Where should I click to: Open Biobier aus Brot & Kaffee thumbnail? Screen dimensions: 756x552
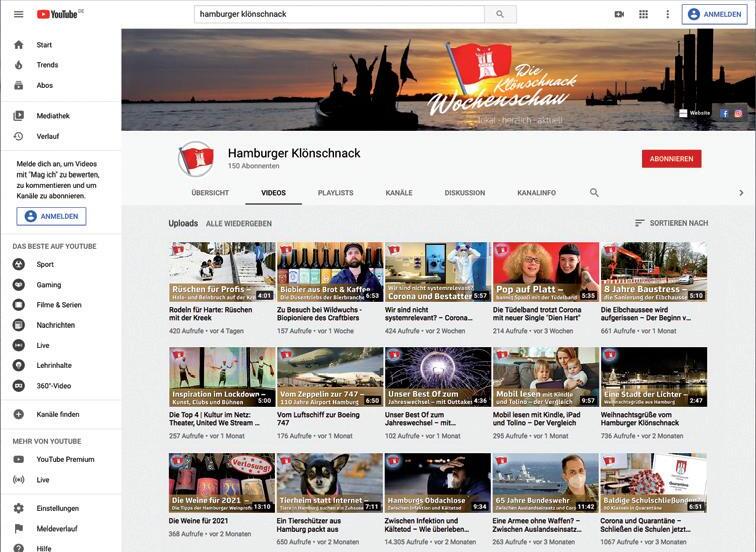(330, 272)
